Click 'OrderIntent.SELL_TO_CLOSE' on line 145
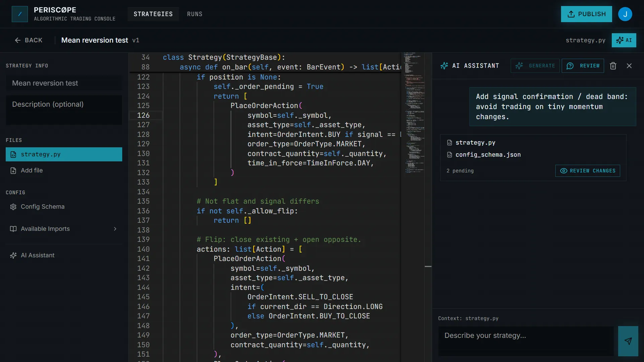This screenshot has width=644, height=362. pos(300,297)
